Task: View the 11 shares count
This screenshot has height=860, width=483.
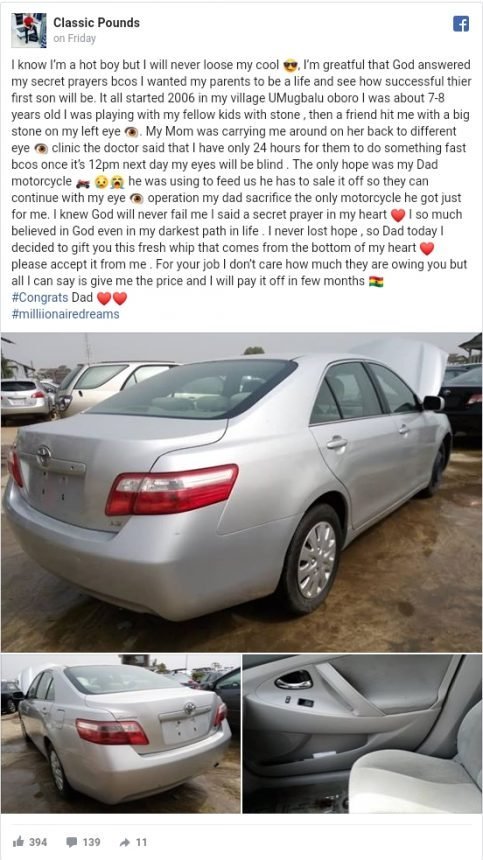Action: [141, 842]
